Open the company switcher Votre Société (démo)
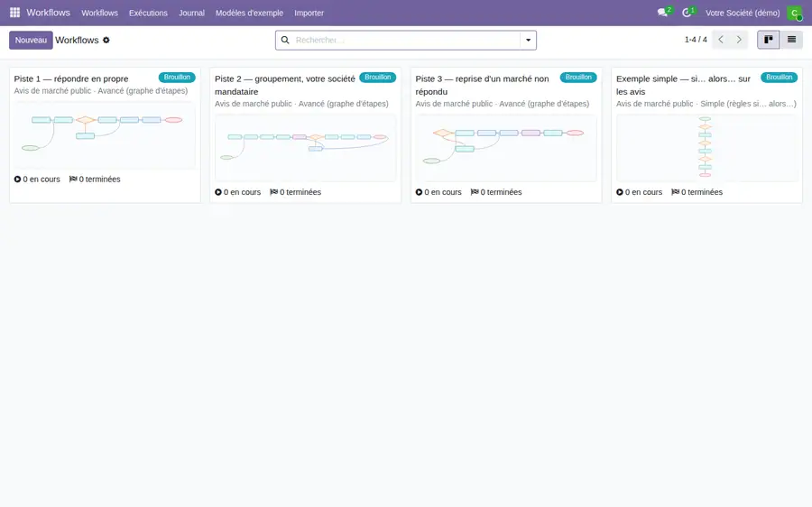The height and width of the screenshot is (507, 812). [x=743, y=13]
